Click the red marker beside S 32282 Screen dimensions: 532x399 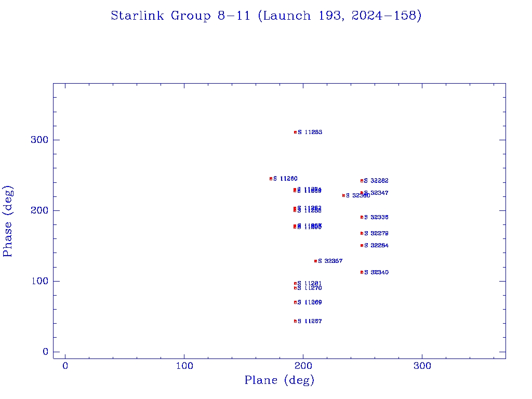pyautogui.click(x=362, y=181)
